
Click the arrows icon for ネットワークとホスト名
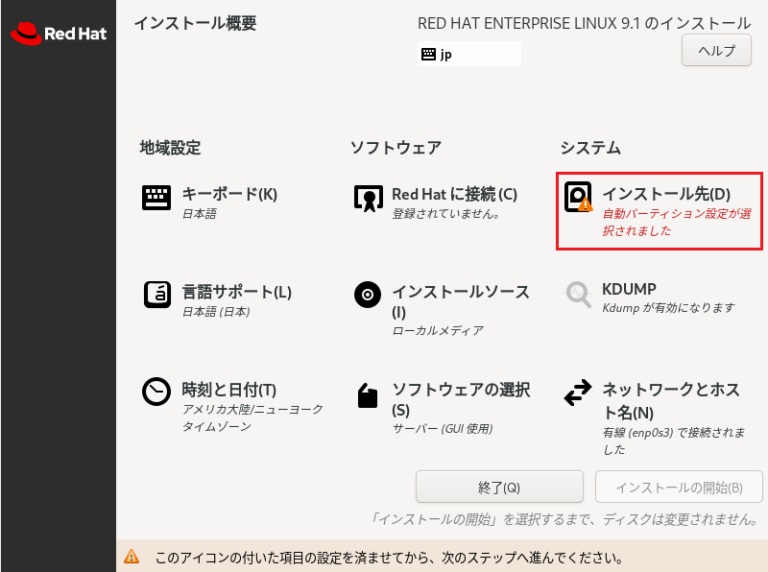pos(578,393)
